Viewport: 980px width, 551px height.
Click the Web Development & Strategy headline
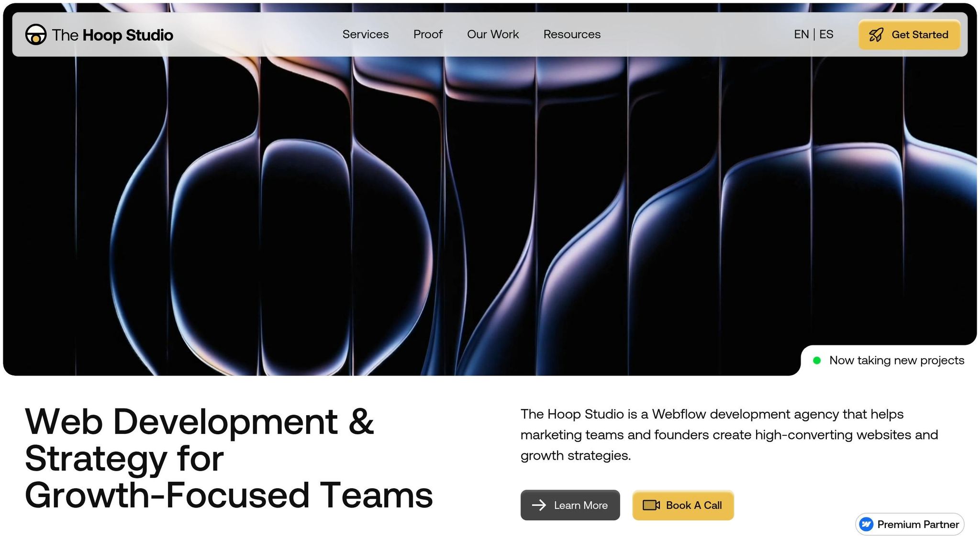229,458
